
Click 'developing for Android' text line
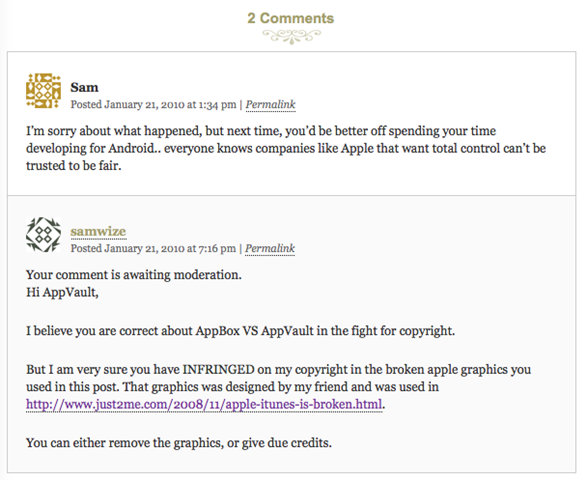(286, 148)
